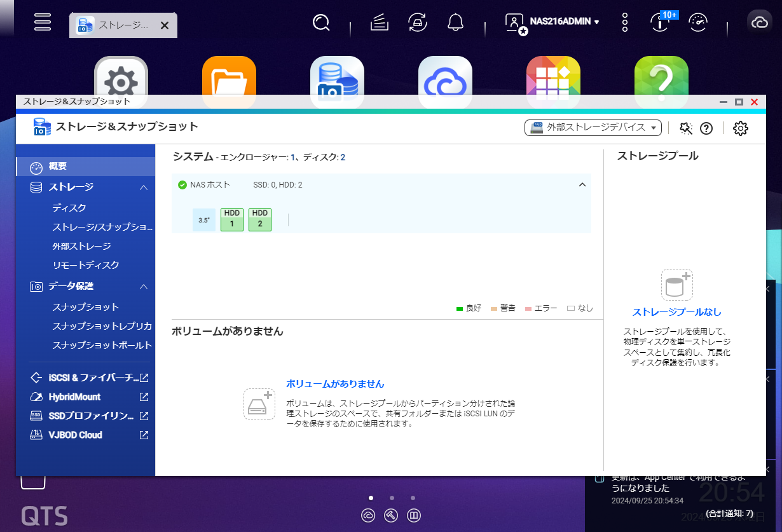
Task: Select ストレージ/スナップショット in sidebar
Action: [102, 227]
